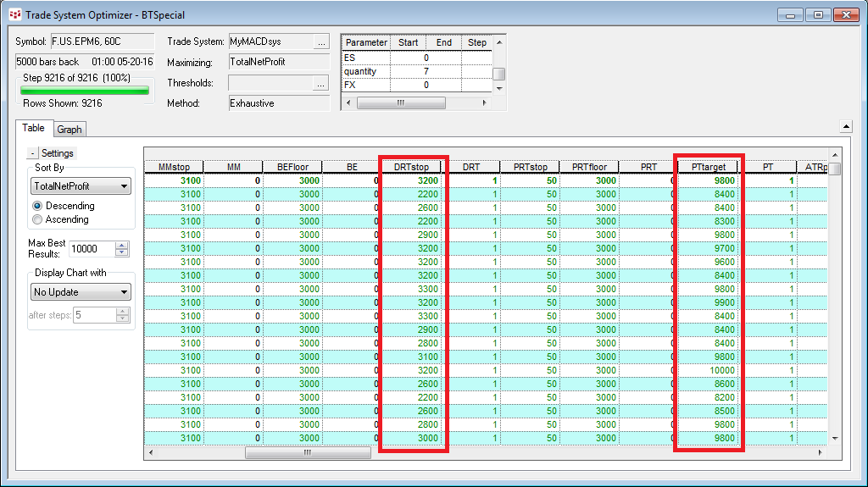The image size is (868, 487).
Task: Open the Trade System browse ellipsis button
Action: (321, 42)
